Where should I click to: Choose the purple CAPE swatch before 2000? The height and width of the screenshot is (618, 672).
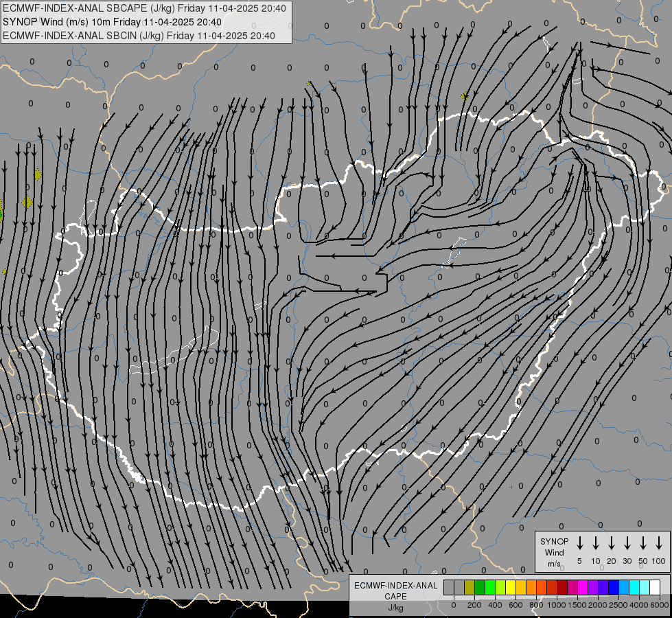coord(593,587)
